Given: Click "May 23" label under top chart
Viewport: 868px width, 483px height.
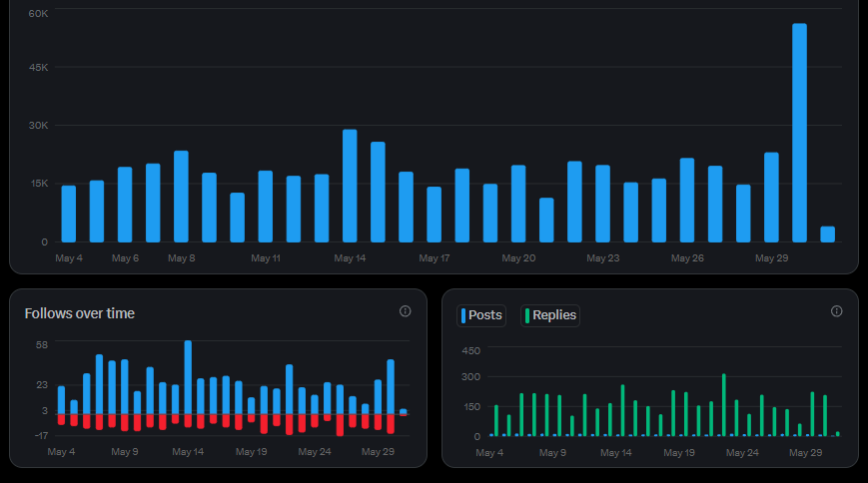Looking at the screenshot, I should pyautogui.click(x=603, y=258).
